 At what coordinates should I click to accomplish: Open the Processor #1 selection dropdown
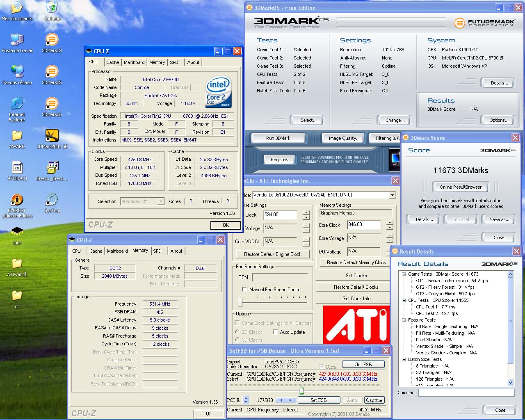pyautogui.click(x=161, y=201)
